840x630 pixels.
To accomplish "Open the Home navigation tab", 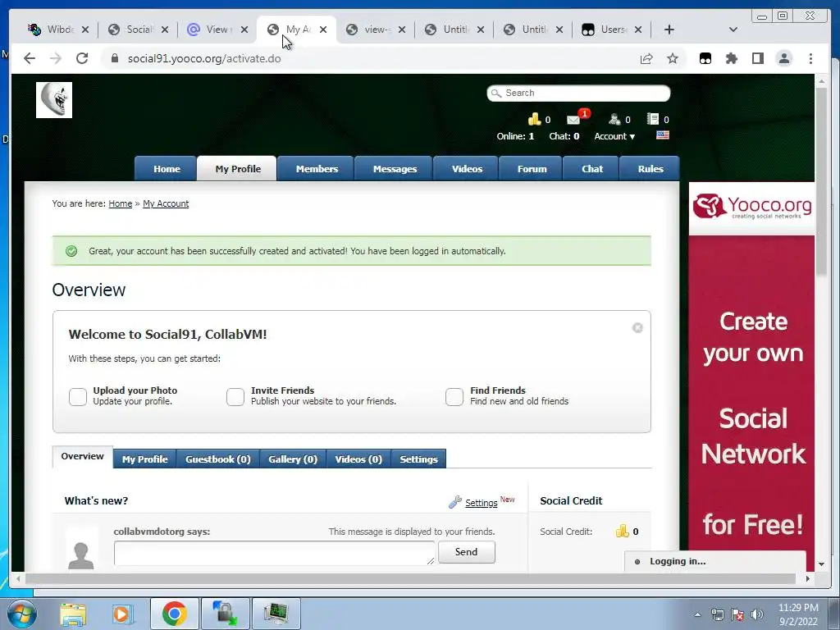I will (167, 169).
